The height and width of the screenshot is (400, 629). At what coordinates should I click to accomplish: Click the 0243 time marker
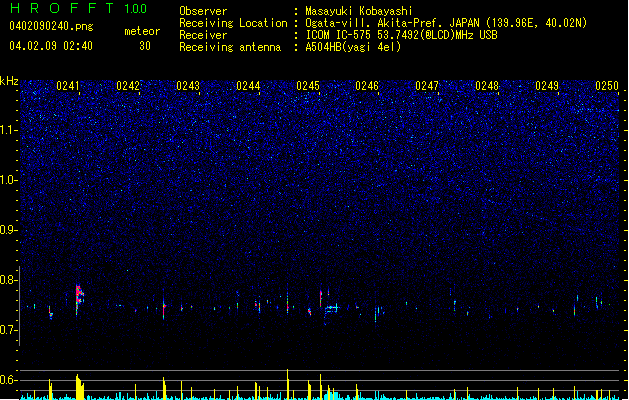click(x=188, y=86)
